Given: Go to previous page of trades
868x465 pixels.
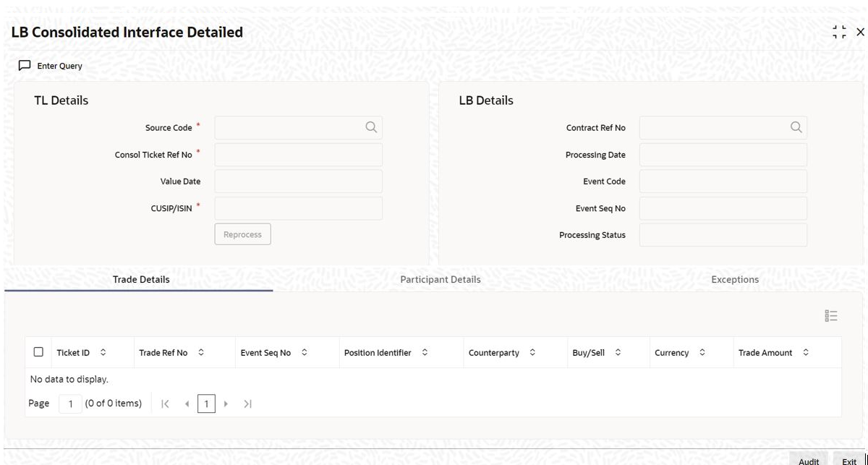Looking at the screenshot, I should pos(187,404).
